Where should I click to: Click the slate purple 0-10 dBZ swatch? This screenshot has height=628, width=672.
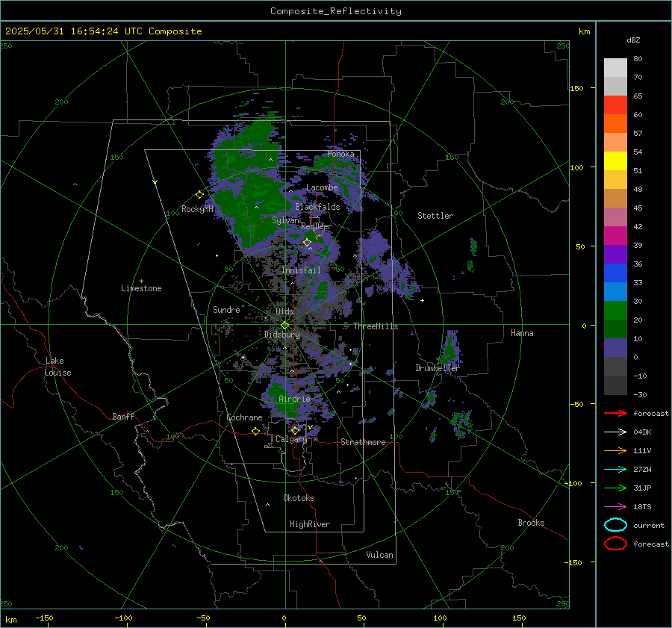(615, 348)
